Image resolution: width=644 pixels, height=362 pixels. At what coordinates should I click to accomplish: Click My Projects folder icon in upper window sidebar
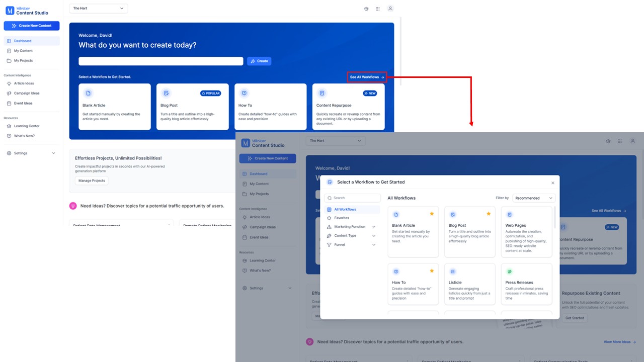[x=9, y=60]
